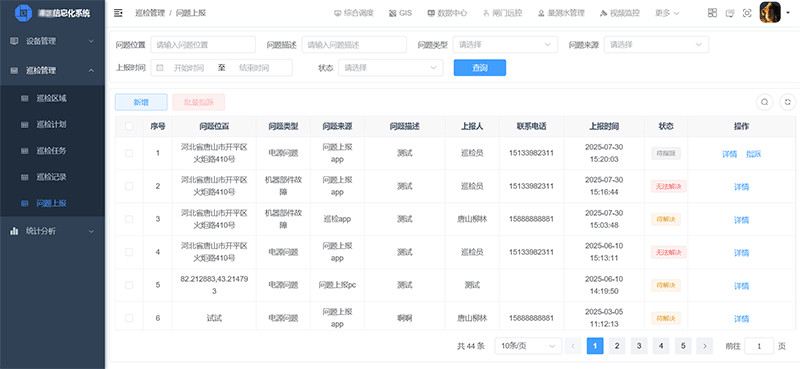Viewport: 800px width, 369px height.
Task: Open the 问题来源 dropdown filter
Action: (656, 44)
